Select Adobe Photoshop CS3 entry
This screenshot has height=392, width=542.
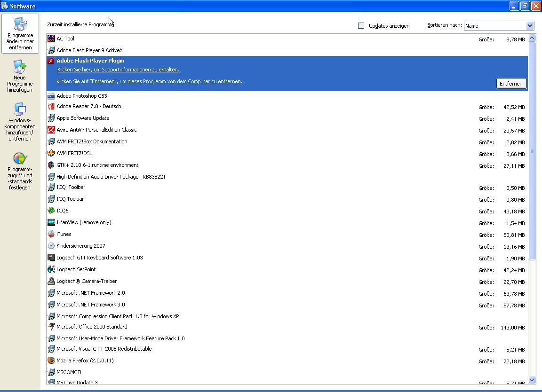point(82,96)
